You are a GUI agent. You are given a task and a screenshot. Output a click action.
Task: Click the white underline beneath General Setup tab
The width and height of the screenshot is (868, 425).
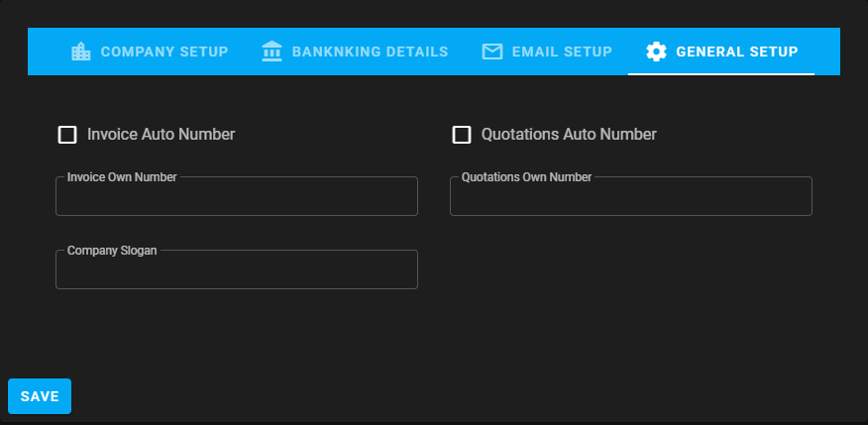click(721, 74)
